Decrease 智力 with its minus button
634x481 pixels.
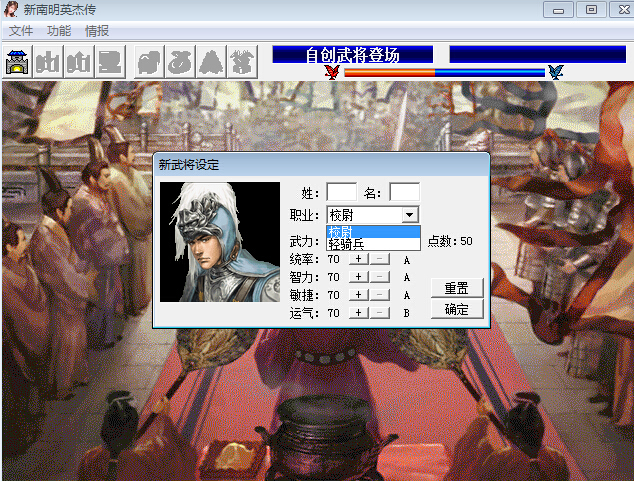click(380, 277)
